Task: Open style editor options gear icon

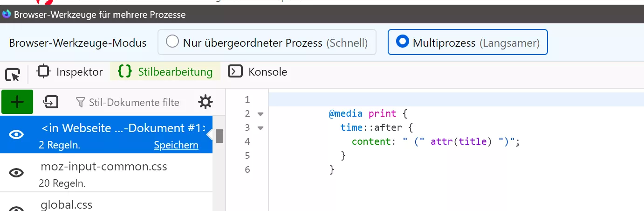Action: click(x=206, y=102)
